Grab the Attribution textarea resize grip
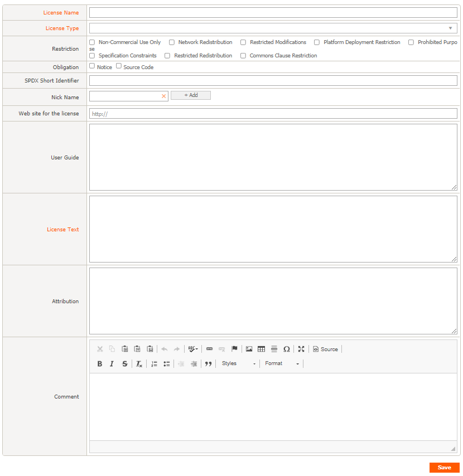This screenshot has height=476, width=463. tap(454, 331)
